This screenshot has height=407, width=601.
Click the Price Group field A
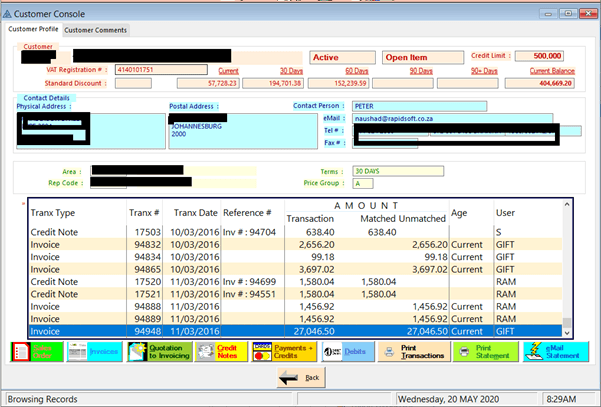[x=363, y=184]
